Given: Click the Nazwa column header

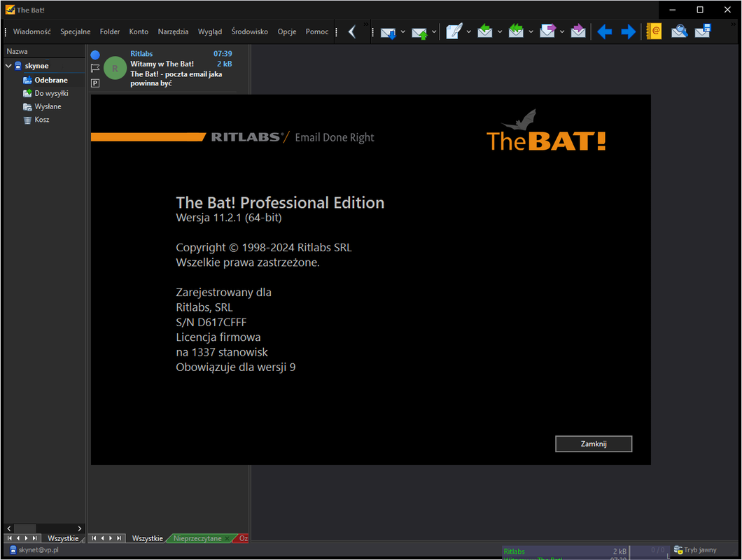Looking at the screenshot, I should [44, 51].
